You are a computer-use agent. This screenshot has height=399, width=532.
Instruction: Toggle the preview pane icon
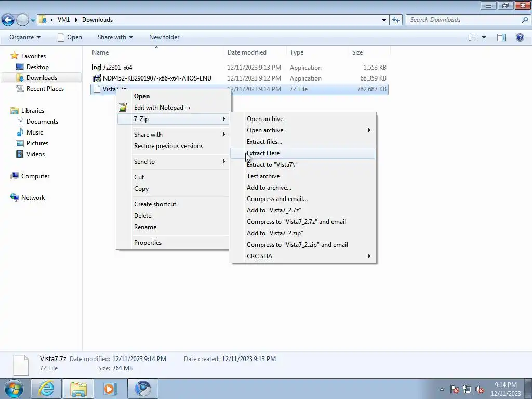point(501,37)
